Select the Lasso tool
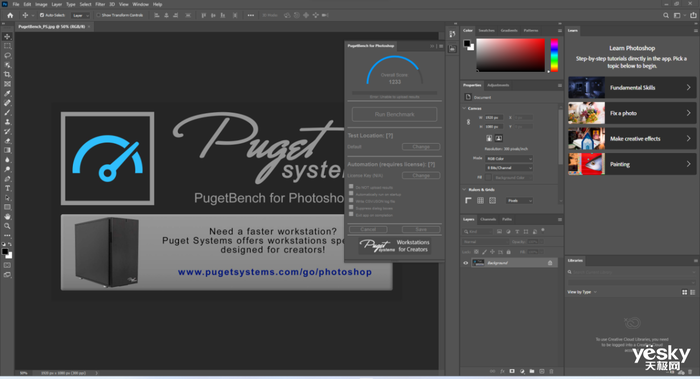The height and width of the screenshot is (379, 700). click(7, 55)
